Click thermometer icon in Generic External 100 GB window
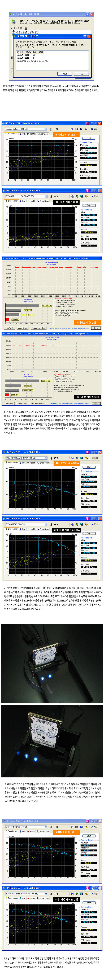Image resolution: width=104 pixels, height=980 pixels. point(51,827)
